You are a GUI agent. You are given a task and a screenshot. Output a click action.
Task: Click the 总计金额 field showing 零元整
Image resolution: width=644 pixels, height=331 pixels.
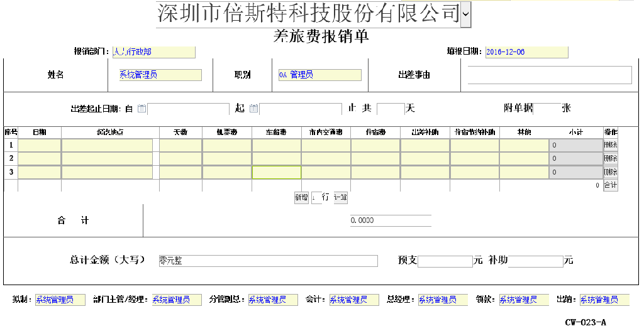[268, 261]
